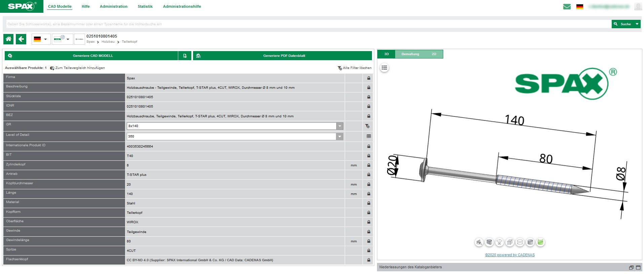Click into the full-text search field

(303, 24)
